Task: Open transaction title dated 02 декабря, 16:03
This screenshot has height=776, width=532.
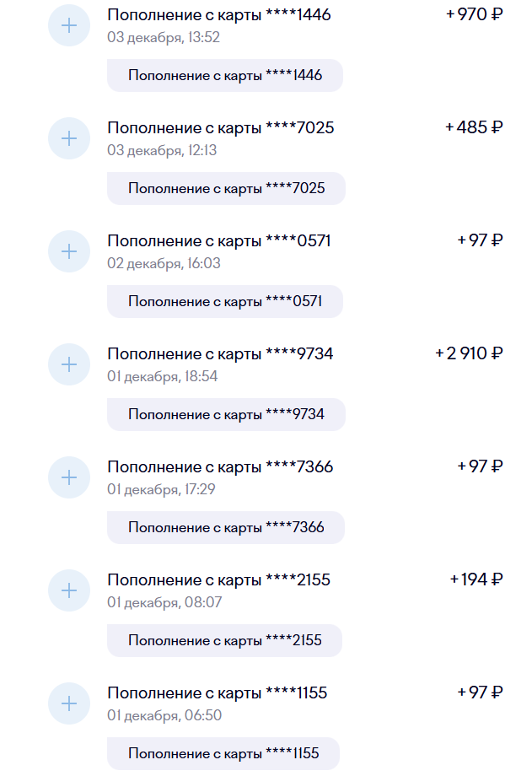Action: 219,240
